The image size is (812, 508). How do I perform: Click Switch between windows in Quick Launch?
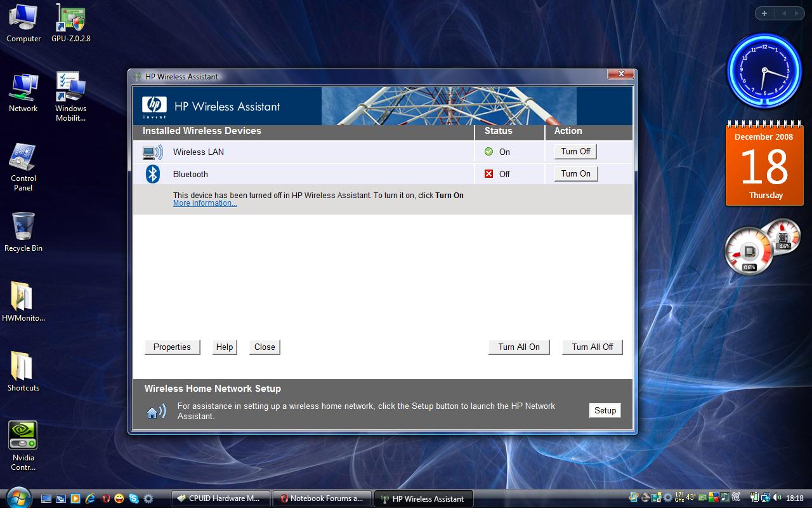(x=61, y=498)
